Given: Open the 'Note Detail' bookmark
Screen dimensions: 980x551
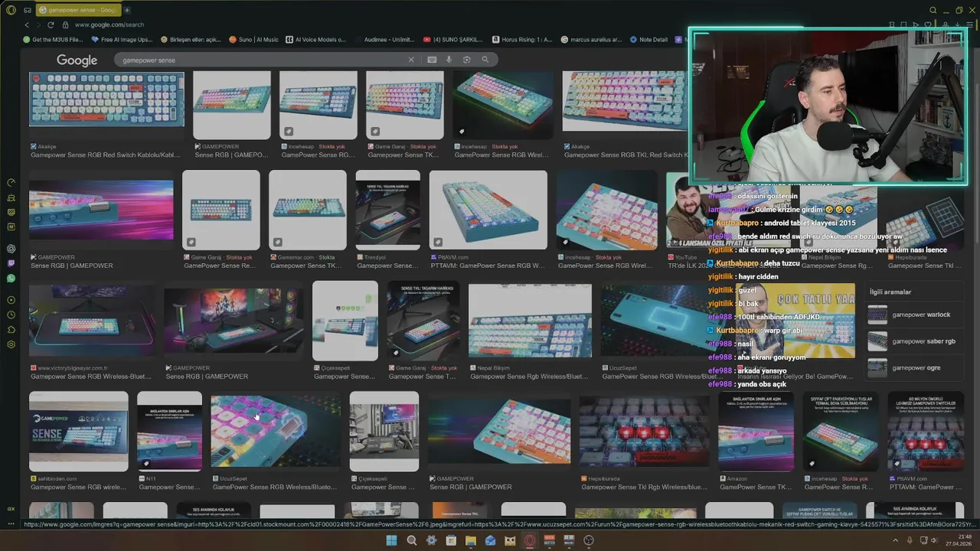Looking at the screenshot, I should coord(648,40).
